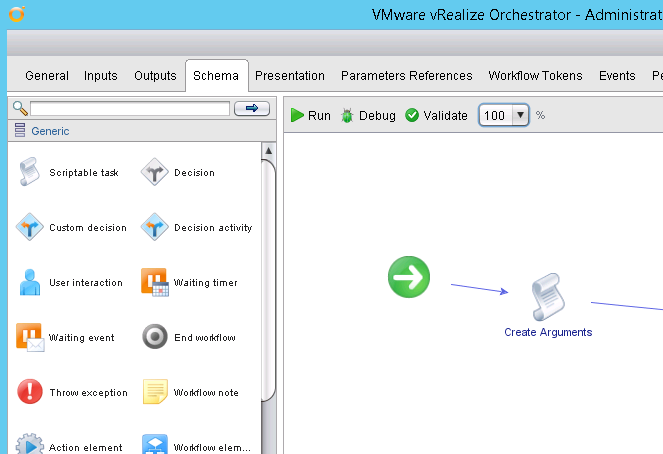
Task: Select the Action element gear icon
Action: coord(30,444)
